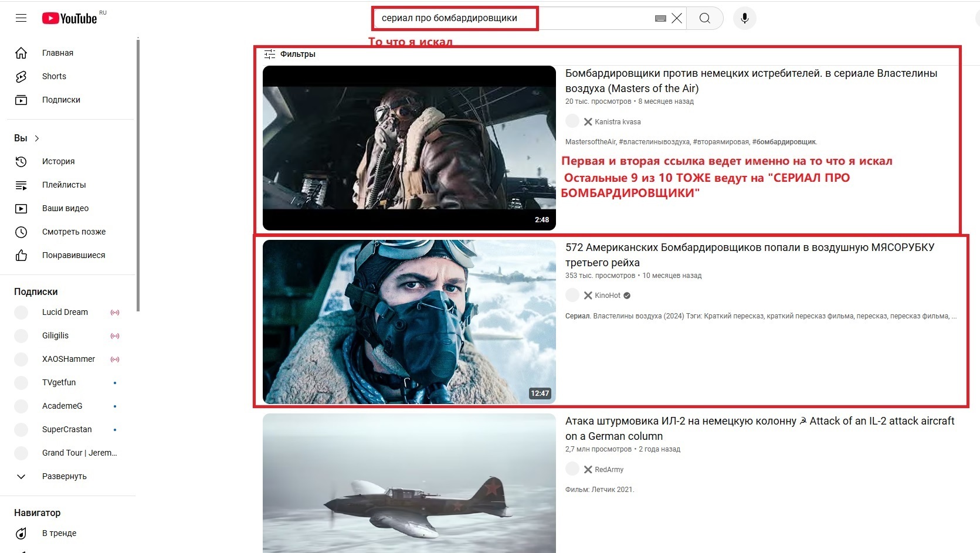Click the X icon beside Kanistra kvasa

pos(588,122)
